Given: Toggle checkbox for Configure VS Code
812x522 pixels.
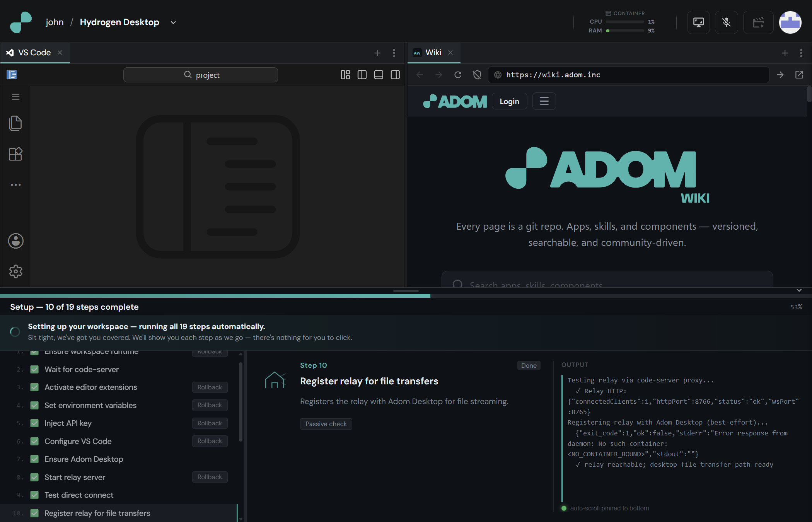Looking at the screenshot, I should tap(34, 441).
